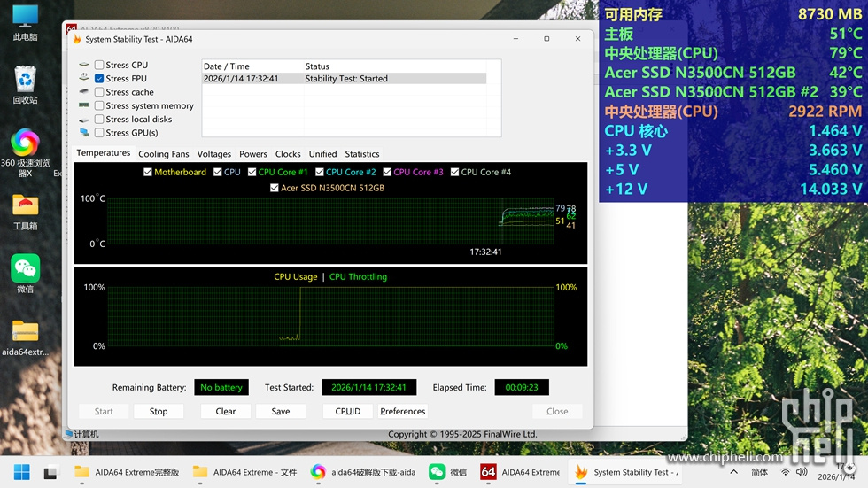Click the volume speaker tray icon
Image resolution: width=868 pixels, height=488 pixels.
point(802,472)
